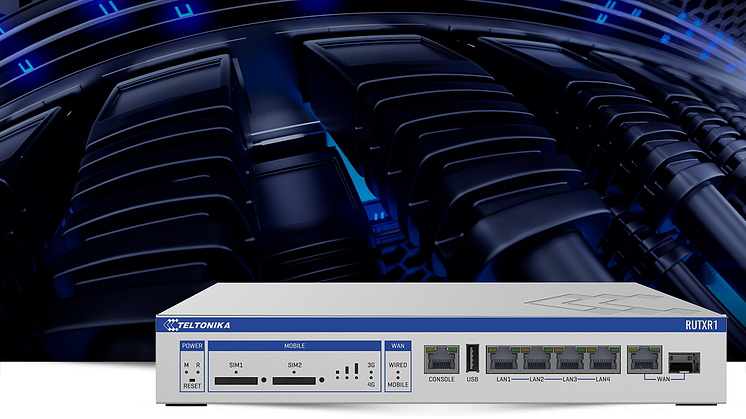
Task: Click the LAN1 Ethernet port
Action: (503, 359)
